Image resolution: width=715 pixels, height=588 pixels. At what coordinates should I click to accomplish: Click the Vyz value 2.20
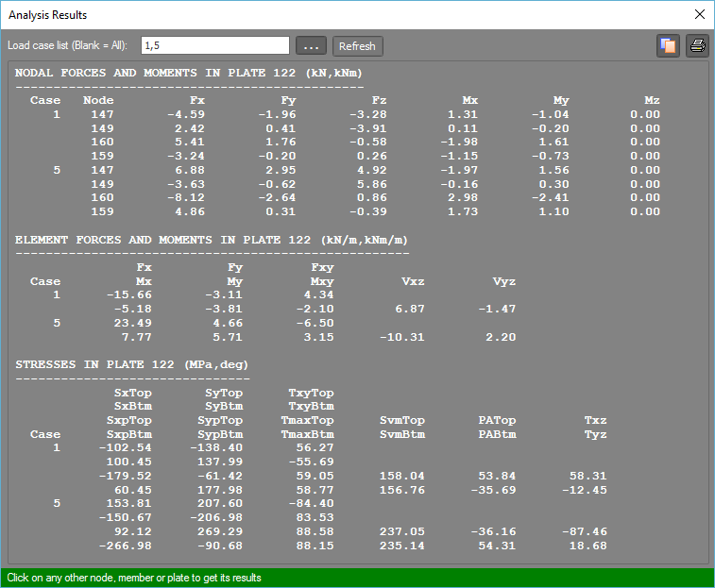pos(501,337)
